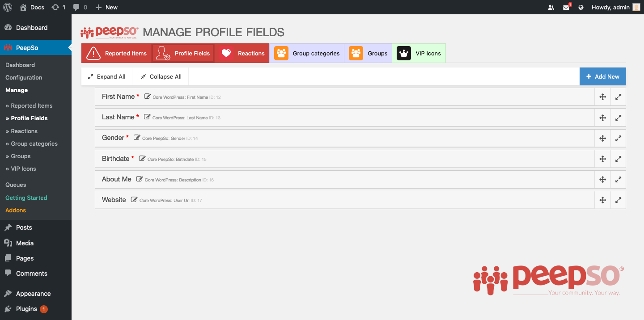644x320 pixels.
Task: Expand the About Me field row
Action: pyautogui.click(x=618, y=179)
